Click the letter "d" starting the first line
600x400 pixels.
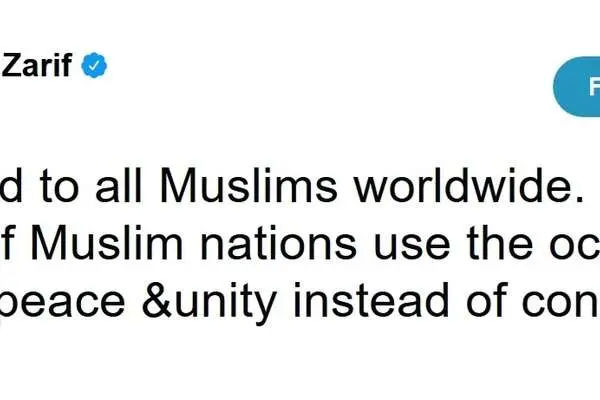pos(11,186)
